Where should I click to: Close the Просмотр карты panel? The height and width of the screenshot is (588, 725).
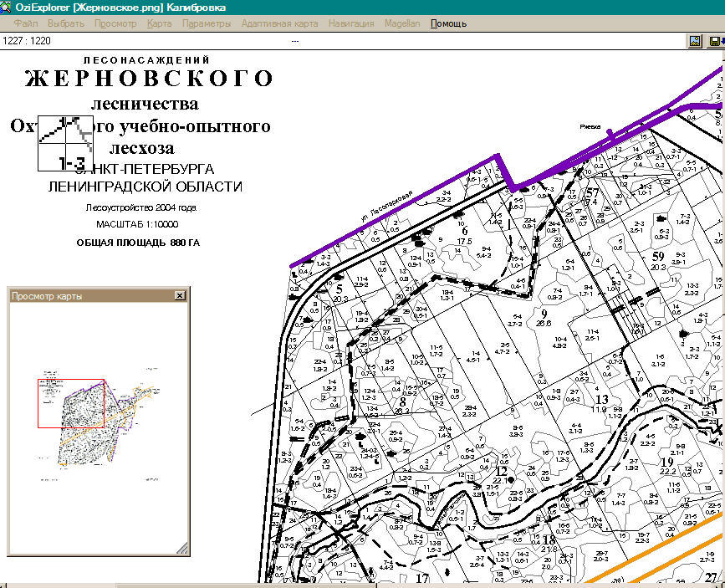point(181,295)
